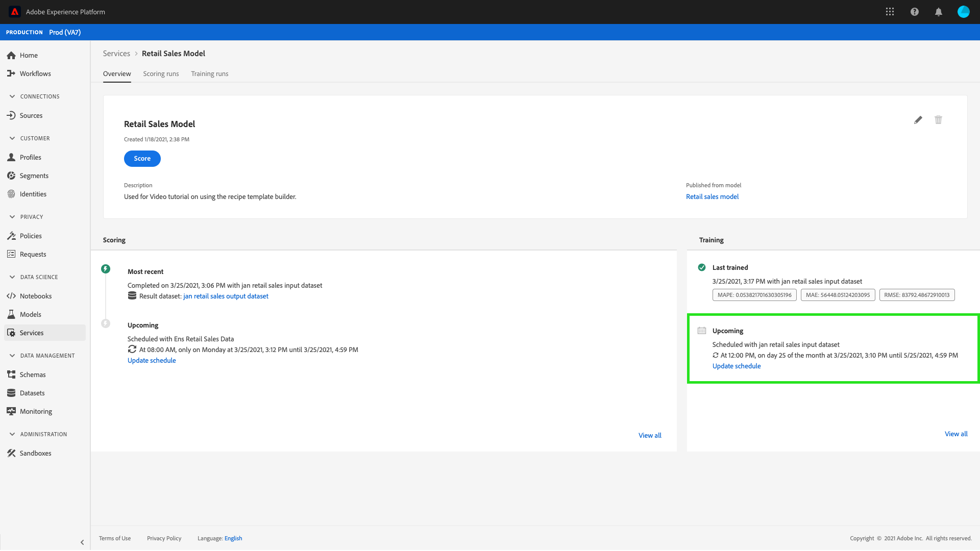Click Update schedule under Training Upcoming
Viewport: 980px width, 551px height.
(736, 366)
